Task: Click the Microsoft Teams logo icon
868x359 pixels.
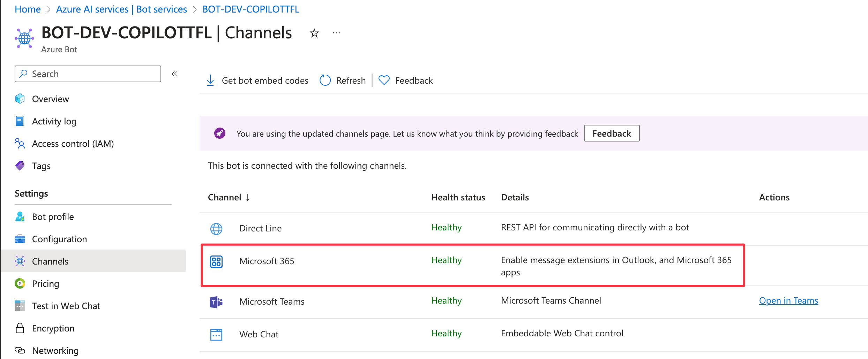Action: [x=216, y=302]
